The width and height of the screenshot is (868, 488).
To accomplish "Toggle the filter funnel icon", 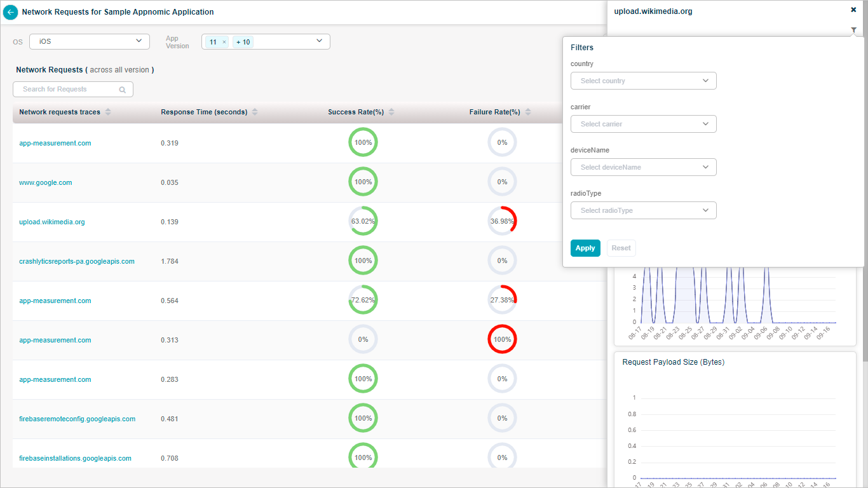I will (x=854, y=30).
